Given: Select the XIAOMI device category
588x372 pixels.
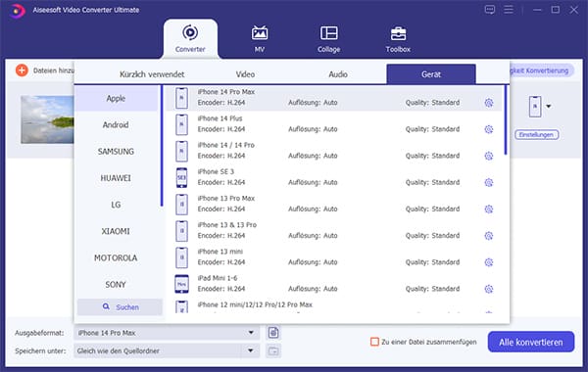Looking at the screenshot, I should tap(116, 231).
